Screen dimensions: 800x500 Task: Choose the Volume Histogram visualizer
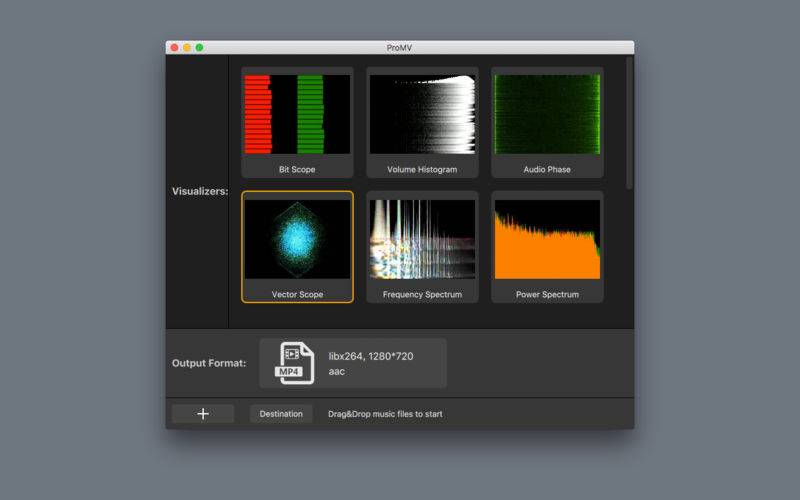(422, 122)
